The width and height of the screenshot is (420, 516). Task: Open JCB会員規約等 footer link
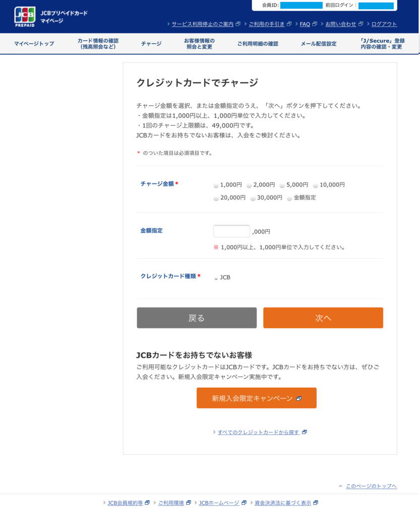pyautogui.click(x=125, y=503)
